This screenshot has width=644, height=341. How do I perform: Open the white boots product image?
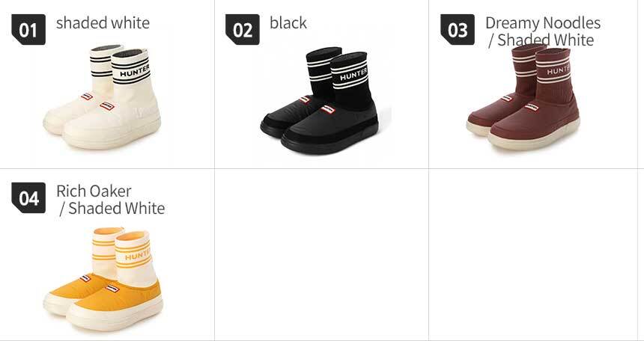pos(102,96)
